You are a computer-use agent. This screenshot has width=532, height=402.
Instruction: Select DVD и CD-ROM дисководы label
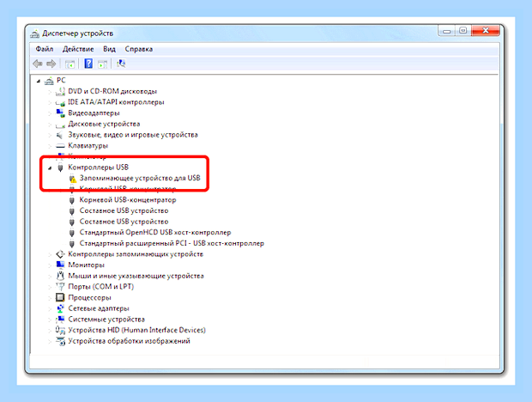tap(112, 91)
